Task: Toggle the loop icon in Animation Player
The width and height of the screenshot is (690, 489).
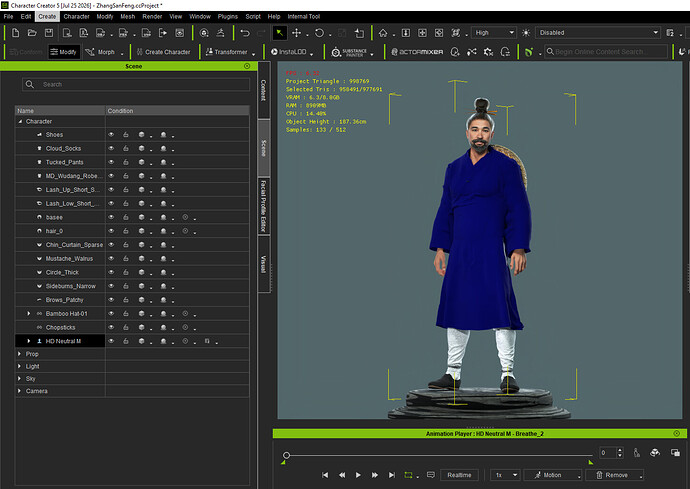Action: 408,475
